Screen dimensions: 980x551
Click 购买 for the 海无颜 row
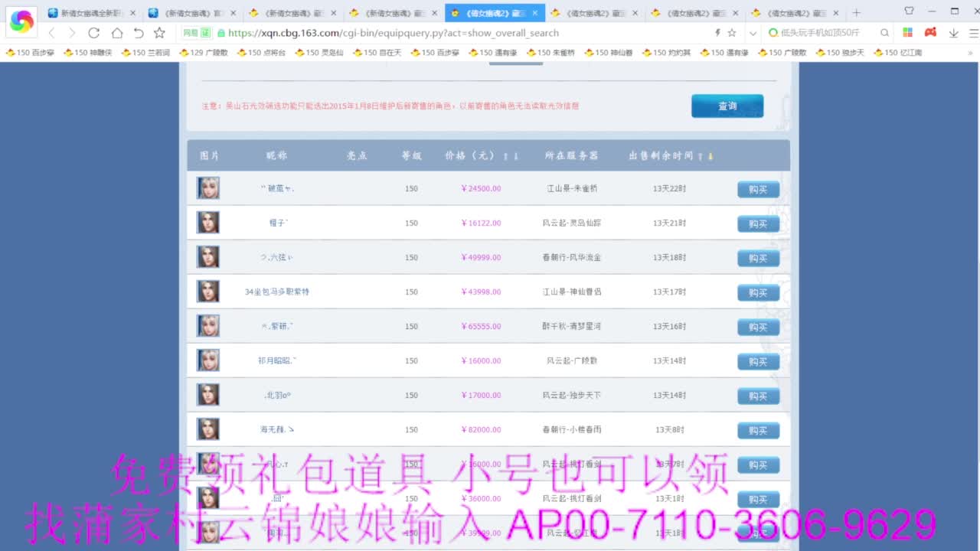pyautogui.click(x=758, y=430)
